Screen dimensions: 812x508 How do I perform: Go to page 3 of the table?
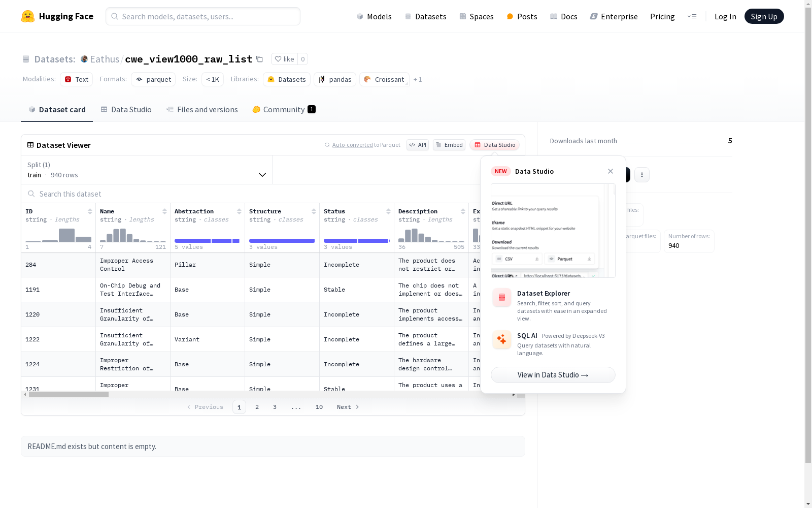[275, 407]
